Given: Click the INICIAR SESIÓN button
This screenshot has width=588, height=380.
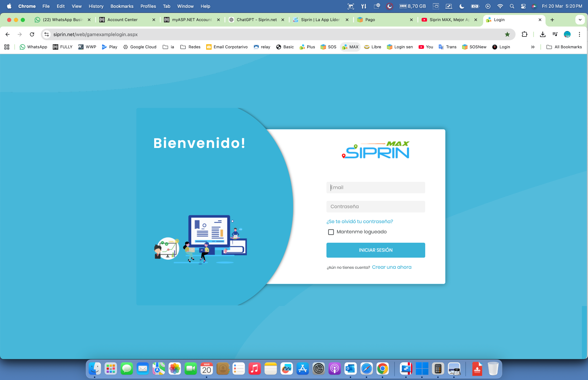Looking at the screenshot, I should point(376,250).
